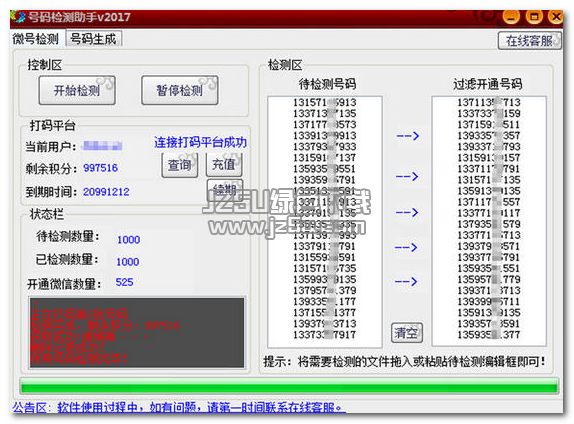Click the 已检测数量 value 1000

[128, 262]
